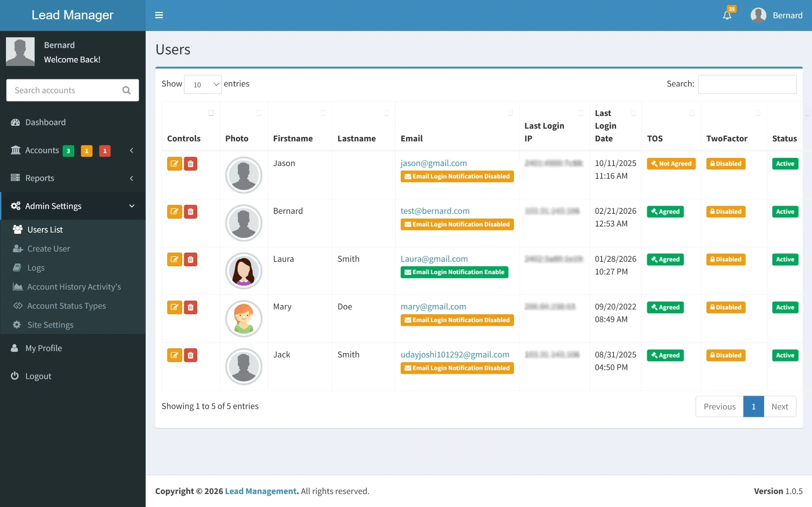
Task: Click the Logs book icon
Action: pyautogui.click(x=17, y=267)
